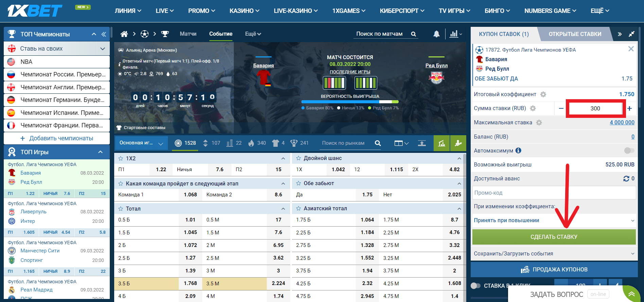Click the ПРОДАЖА КУПОНОВ button
This screenshot has height=302, width=644.
[x=554, y=270]
